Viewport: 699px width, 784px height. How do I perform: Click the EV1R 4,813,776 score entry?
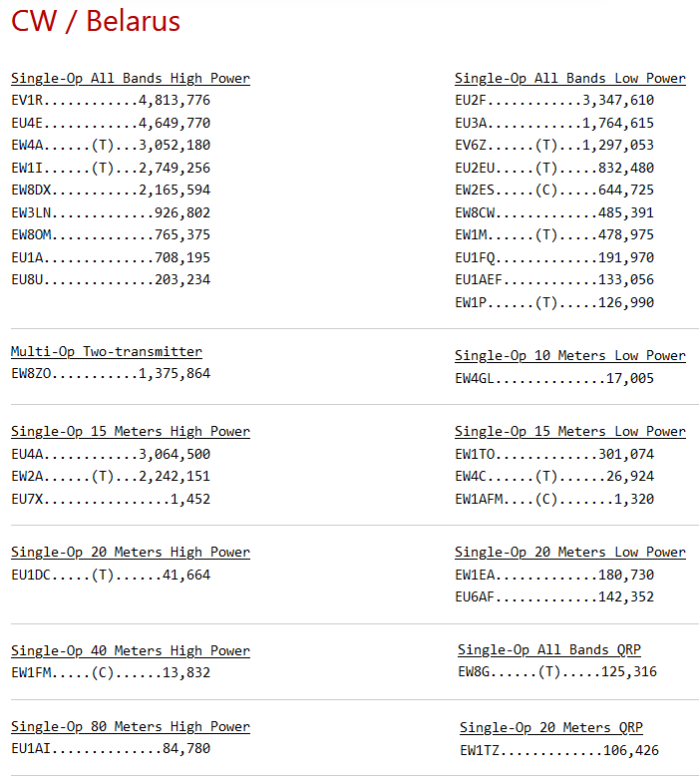click(x=111, y=100)
